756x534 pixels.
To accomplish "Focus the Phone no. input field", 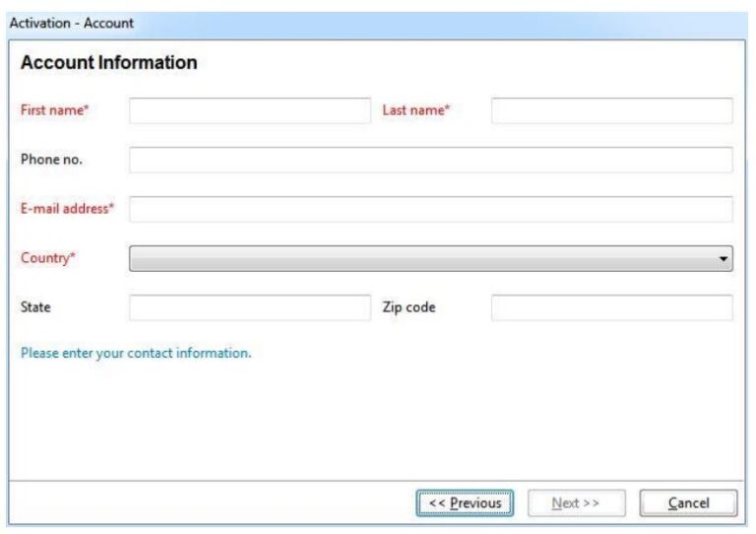I will [x=430, y=161].
